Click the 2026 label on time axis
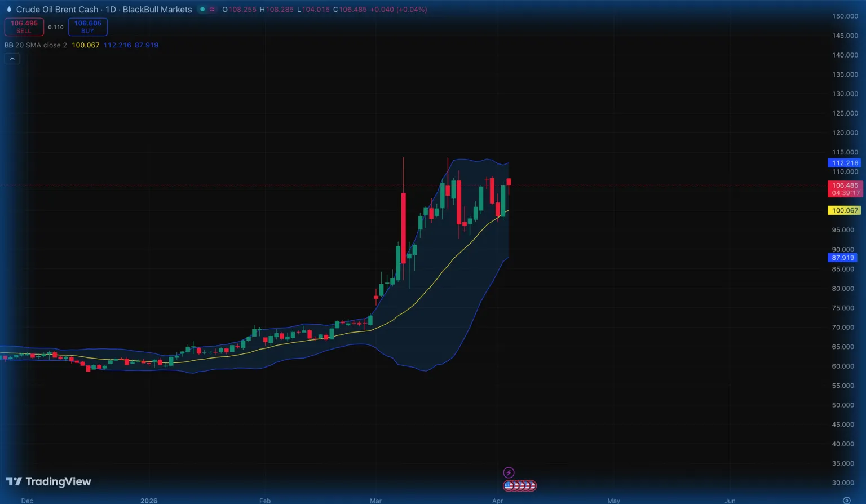The height and width of the screenshot is (504, 866). (x=149, y=501)
